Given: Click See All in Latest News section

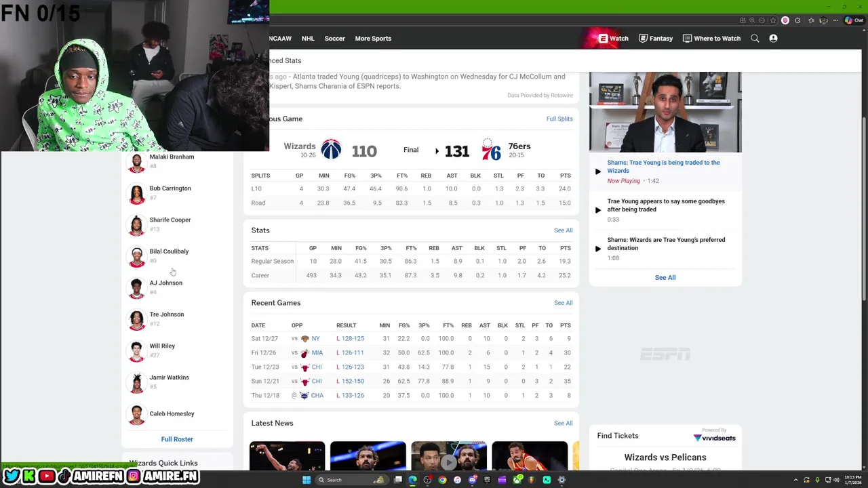Looking at the screenshot, I should tap(563, 423).
